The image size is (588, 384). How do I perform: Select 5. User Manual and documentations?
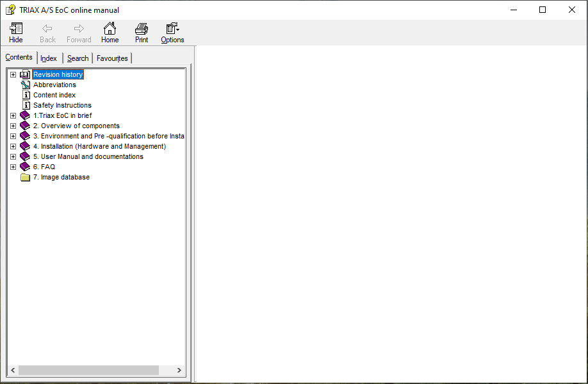[x=88, y=156]
